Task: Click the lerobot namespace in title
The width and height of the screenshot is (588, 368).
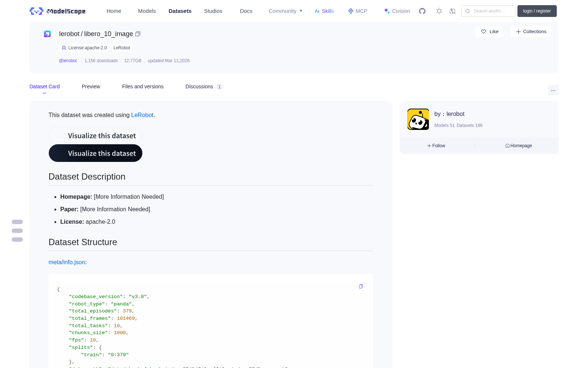Action: pyautogui.click(x=69, y=34)
